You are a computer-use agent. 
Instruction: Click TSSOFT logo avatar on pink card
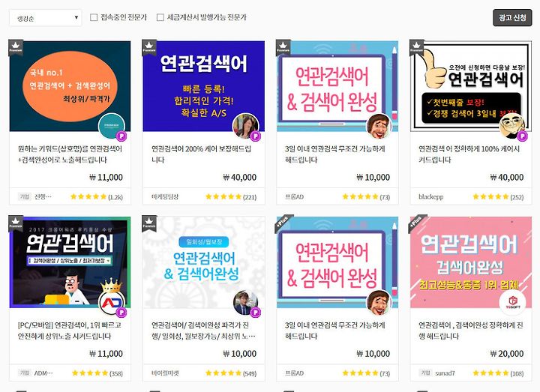[513, 303]
